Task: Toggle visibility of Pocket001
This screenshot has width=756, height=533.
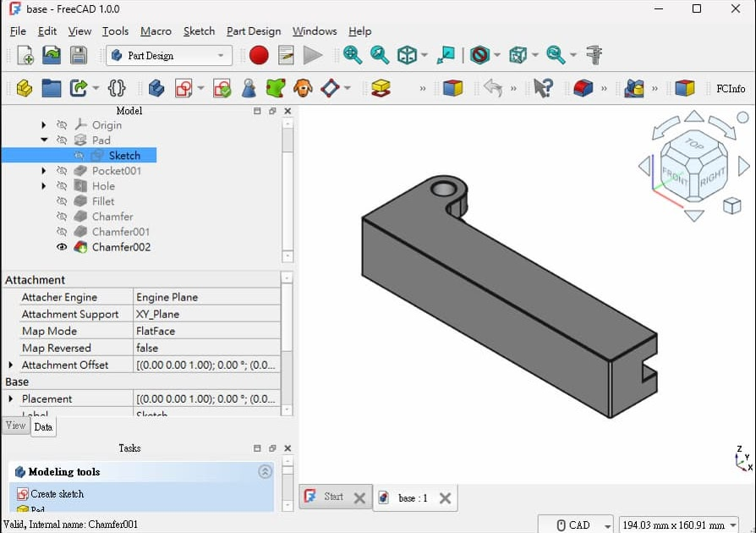Action: tap(62, 171)
